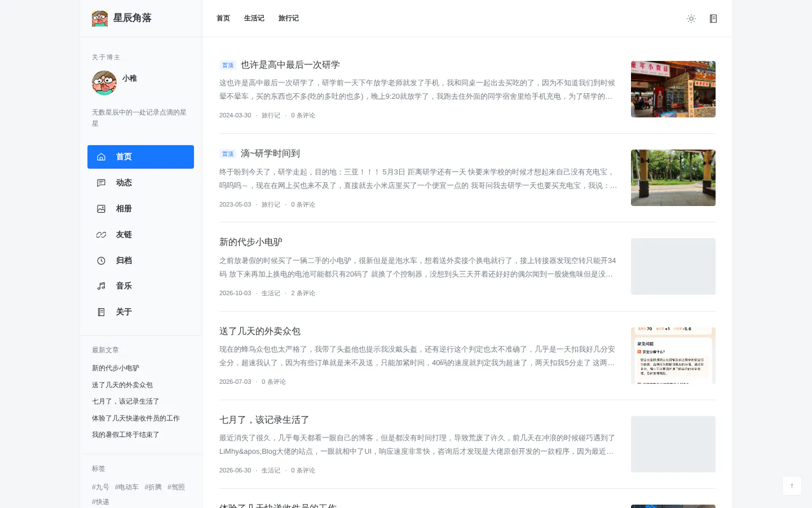812x508 pixels.
Task: Open article 也许是高中最后一次研学
Action: pos(290,65)
